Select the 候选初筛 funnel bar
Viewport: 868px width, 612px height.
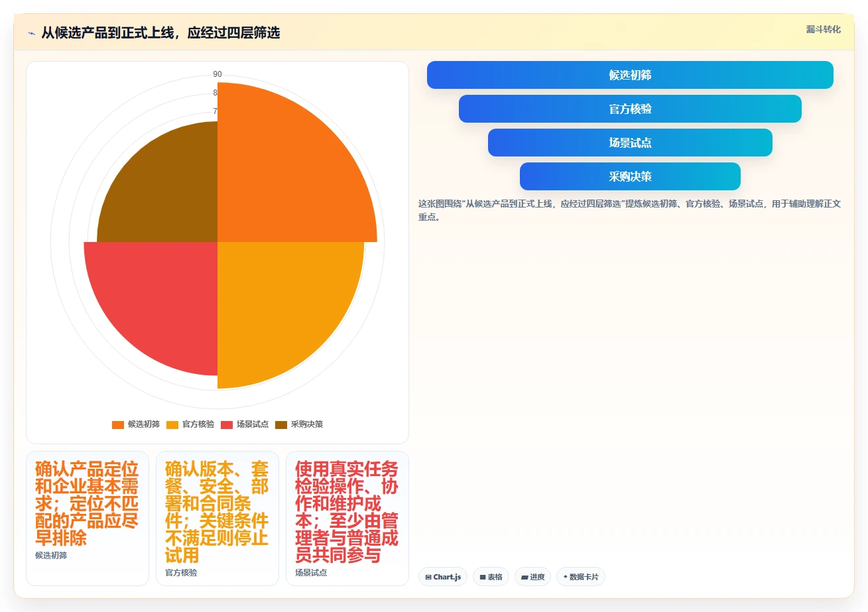click(x=630, y=75)
